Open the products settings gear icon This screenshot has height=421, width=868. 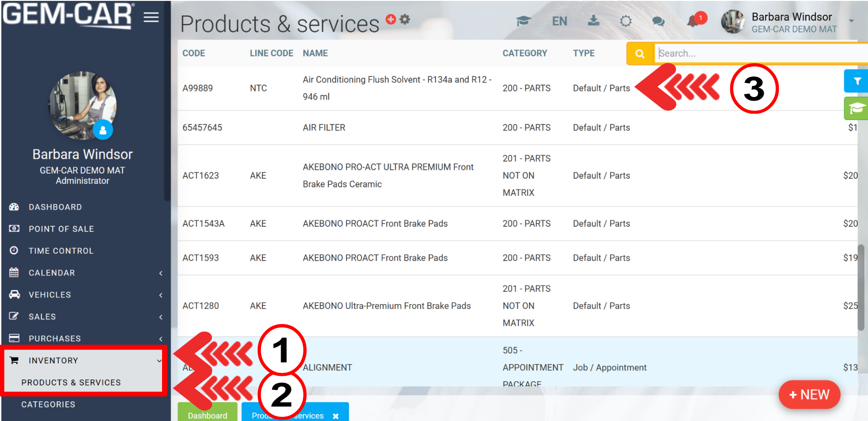[x=405, y=19]
